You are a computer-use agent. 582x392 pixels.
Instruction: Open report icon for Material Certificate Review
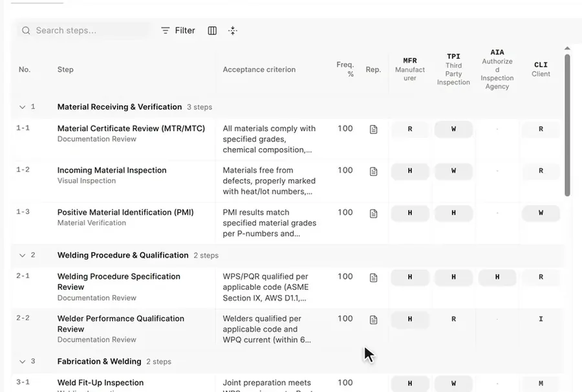[373, 129]
